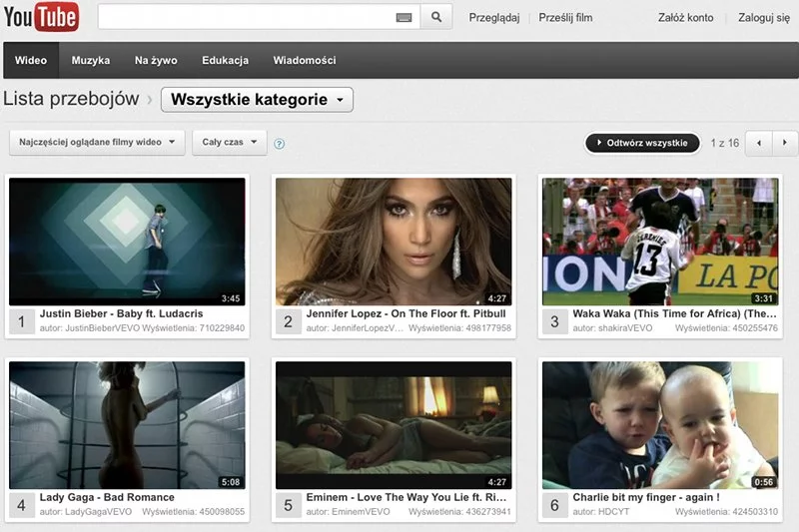Switch to the Muzyka tab
The height and width of the screenshot is (532, 799).
coord(91,60)
